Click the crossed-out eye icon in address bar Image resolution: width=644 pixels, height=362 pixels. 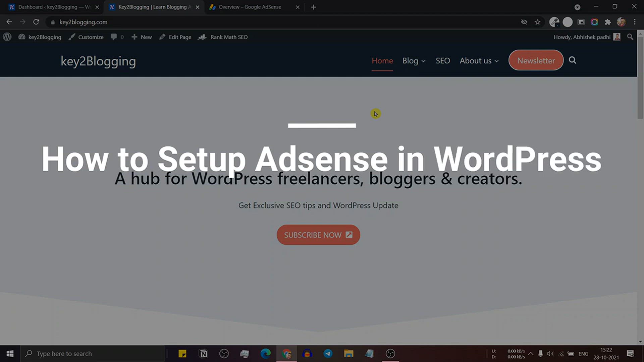coord(524,22)
